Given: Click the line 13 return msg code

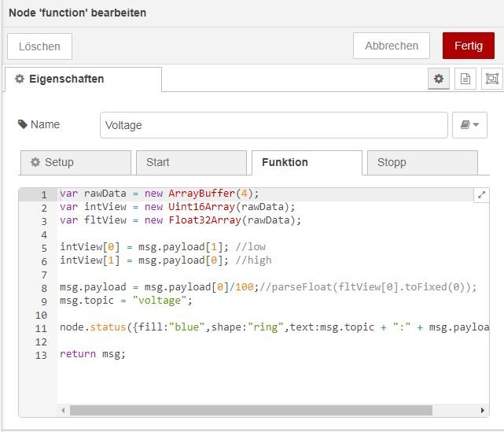Looking at the screenshot, I should pyautogui.click(x=93, y=354).
